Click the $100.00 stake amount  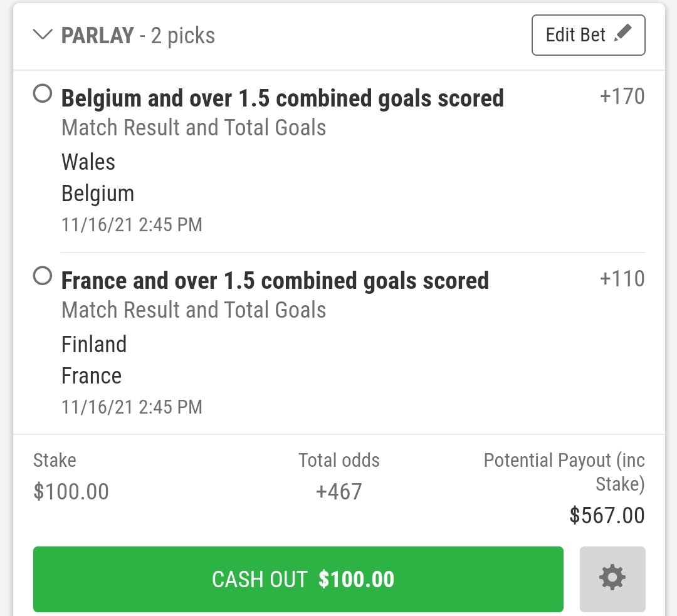71,491
